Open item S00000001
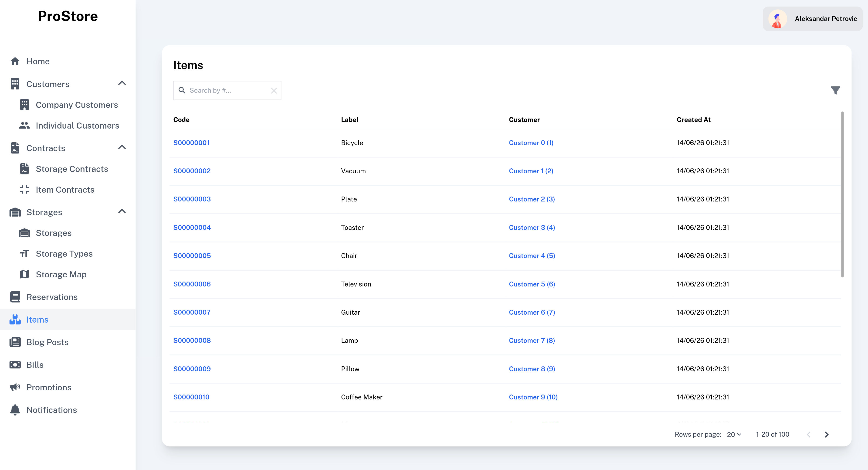This screenshot has width=868, height=470. (x=191, y=143)
